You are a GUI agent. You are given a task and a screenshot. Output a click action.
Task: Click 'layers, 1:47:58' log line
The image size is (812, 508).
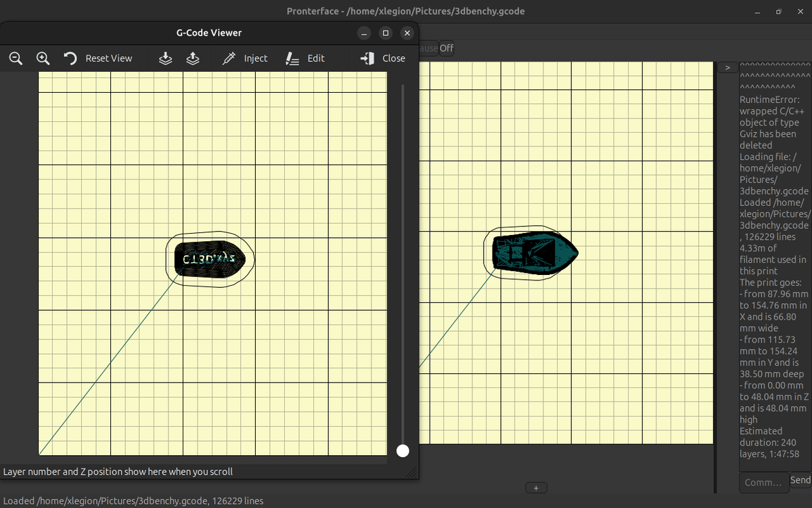[769, 454]
